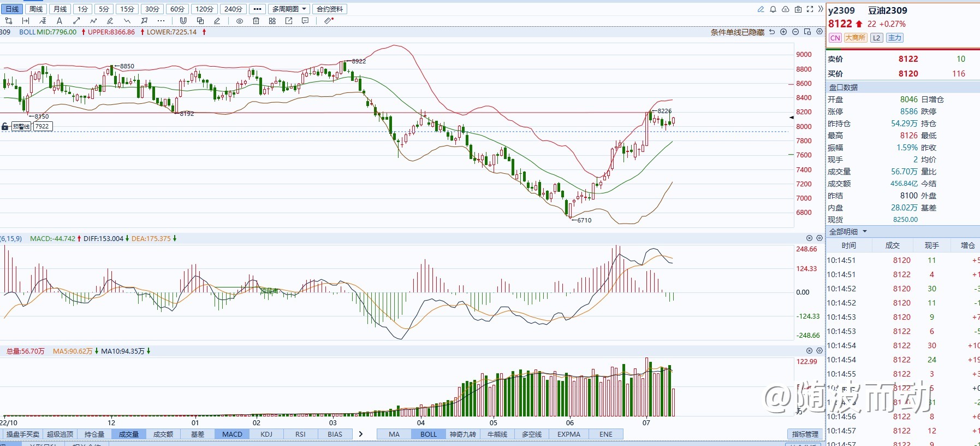Open more periods with the ellipsis button
The width and height of the screenshot is (980, 446).
[258, 9]
